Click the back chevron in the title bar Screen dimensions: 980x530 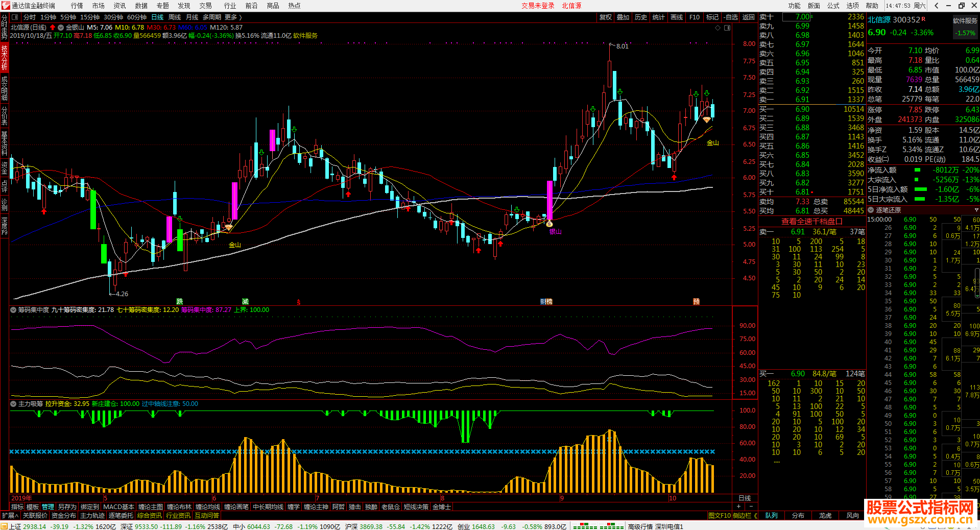click(x=937, y=6)
